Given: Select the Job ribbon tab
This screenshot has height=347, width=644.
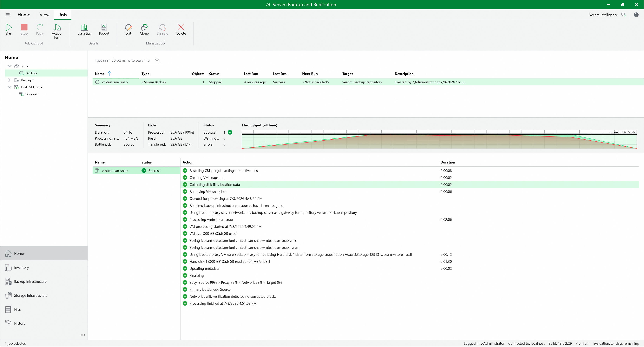Looking at the screenshot, I should tap(62, 15).
